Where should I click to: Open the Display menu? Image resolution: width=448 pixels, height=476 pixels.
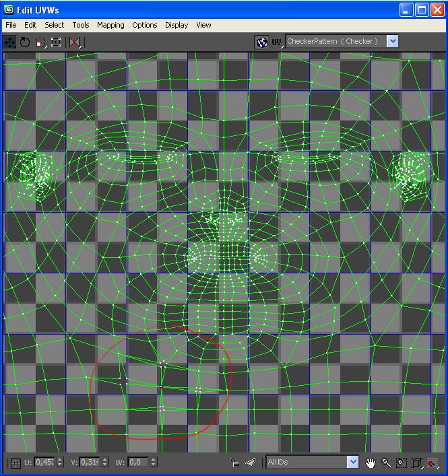point(177,25)
